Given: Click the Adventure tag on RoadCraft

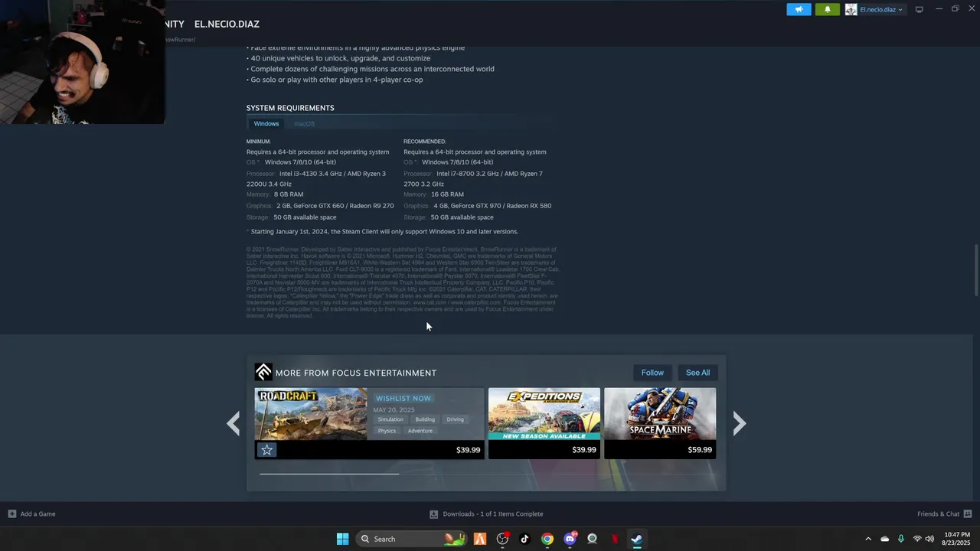Looking at the screenshot, I should 420,431.
